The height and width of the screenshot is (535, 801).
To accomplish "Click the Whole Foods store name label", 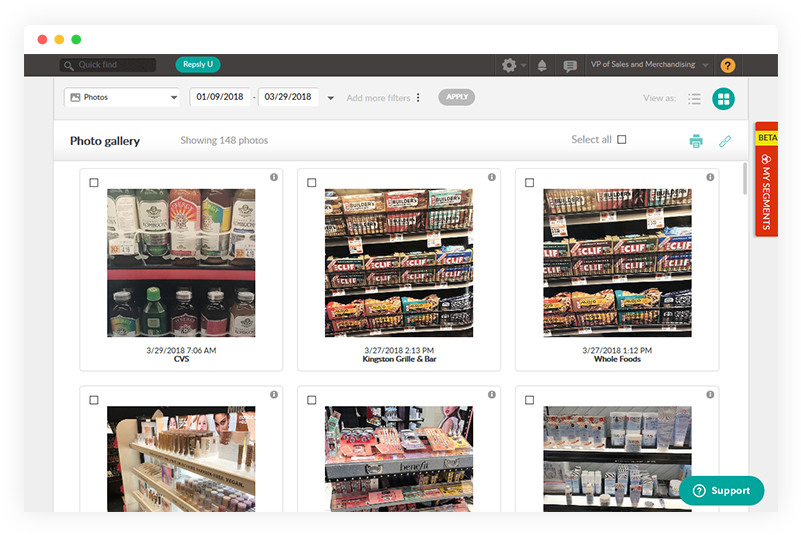I will click(617, 359).
